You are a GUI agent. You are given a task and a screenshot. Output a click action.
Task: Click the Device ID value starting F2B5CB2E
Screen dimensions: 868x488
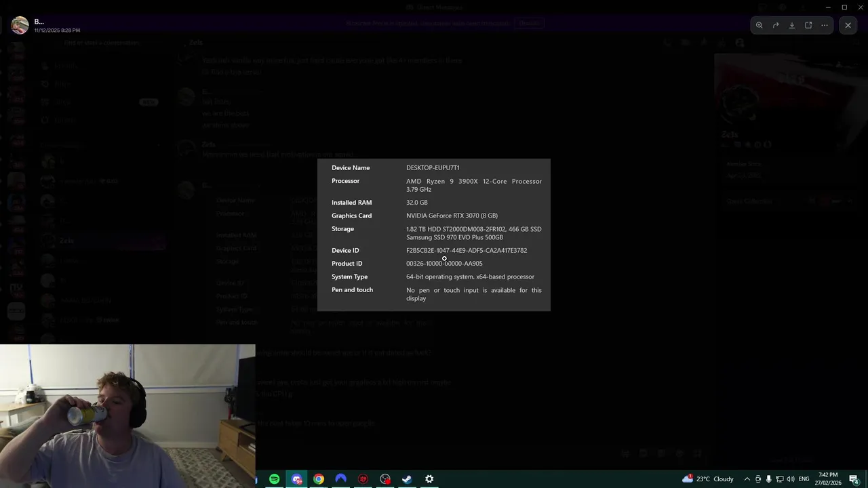(x=467, y=251)
